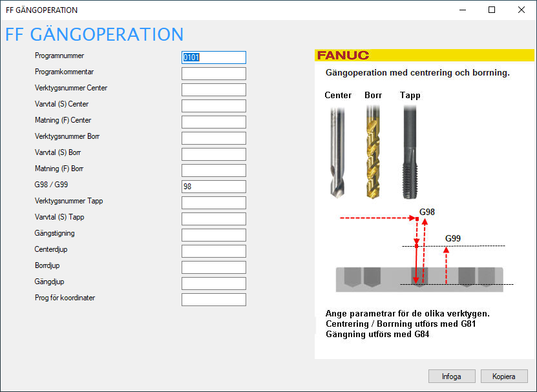Click the Programkommentar input field
This screenshot has width=537, height=392.
pyautogui.click(x=214, y=74)
